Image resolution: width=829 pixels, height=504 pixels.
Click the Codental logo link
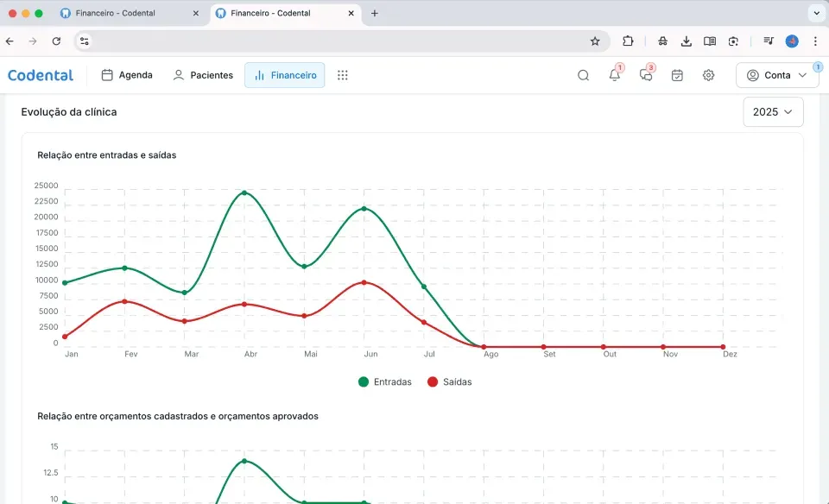click(41, 76)
